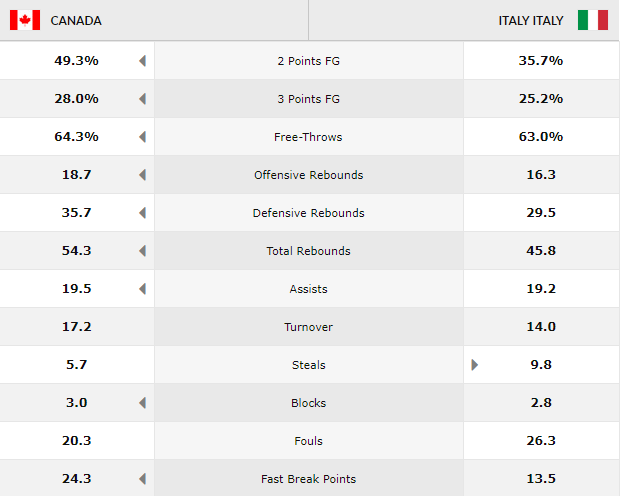This screenshot has height=496, width=622.
Task: Click the Turnover stat label
Action: (x=308, y=327)
